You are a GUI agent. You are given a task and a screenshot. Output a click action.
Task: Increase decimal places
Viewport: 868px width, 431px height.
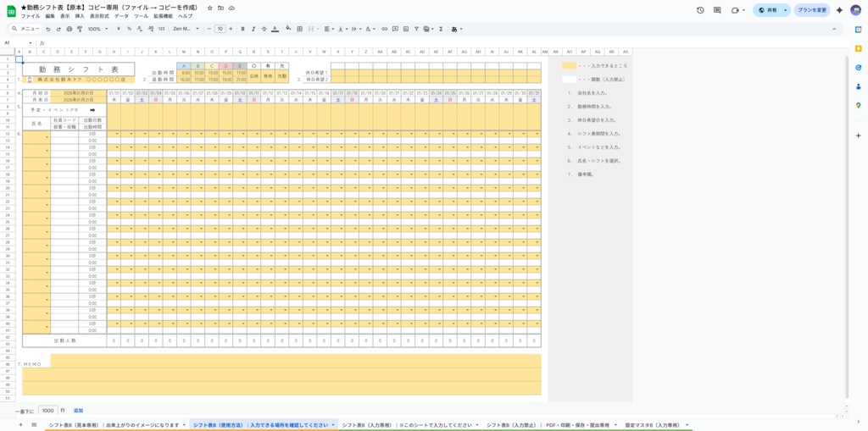pyautogui.click(x=150, y=29)
